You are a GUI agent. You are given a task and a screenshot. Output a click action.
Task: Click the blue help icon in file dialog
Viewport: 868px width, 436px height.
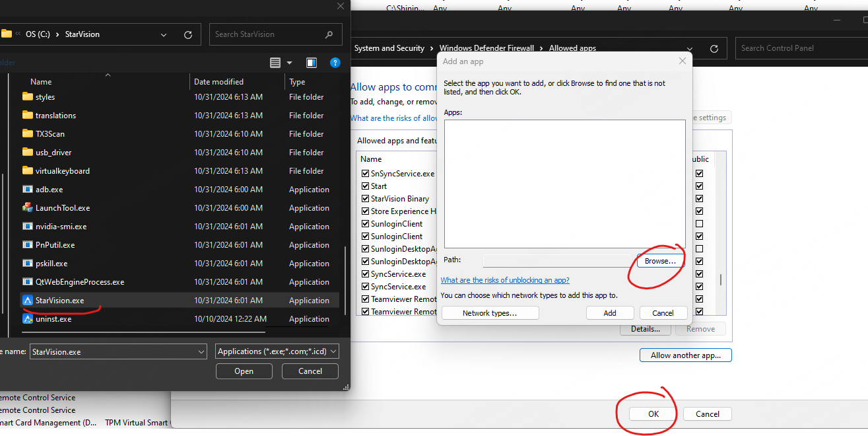point(335,63)
